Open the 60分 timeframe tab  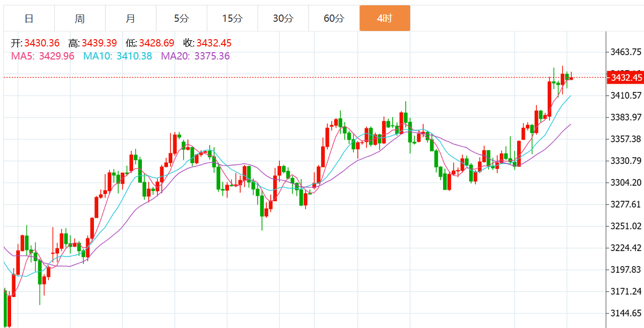[334, 18]
